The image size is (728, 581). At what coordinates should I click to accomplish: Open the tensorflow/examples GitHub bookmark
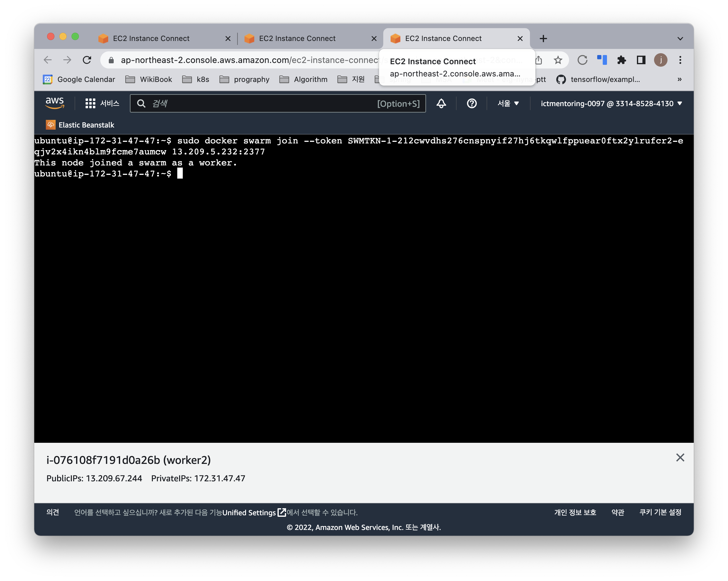click(598, 80)
